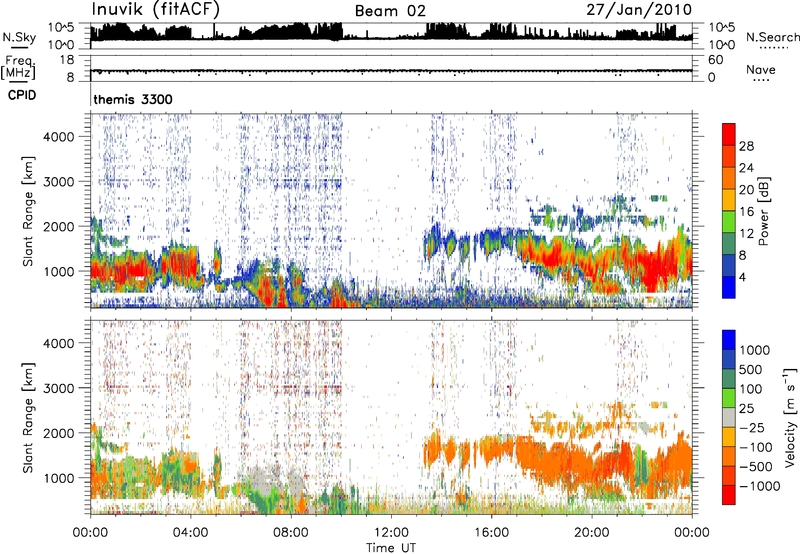Click the "25" velocity colorbar label

click(x=746, y=409)
